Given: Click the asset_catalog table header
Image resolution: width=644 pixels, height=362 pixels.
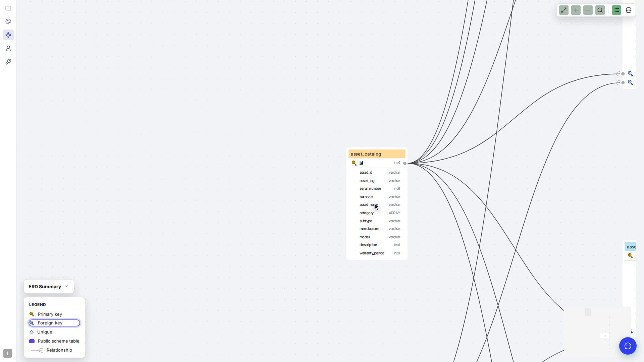Looking at the screenshot, I should coord(377,154).
